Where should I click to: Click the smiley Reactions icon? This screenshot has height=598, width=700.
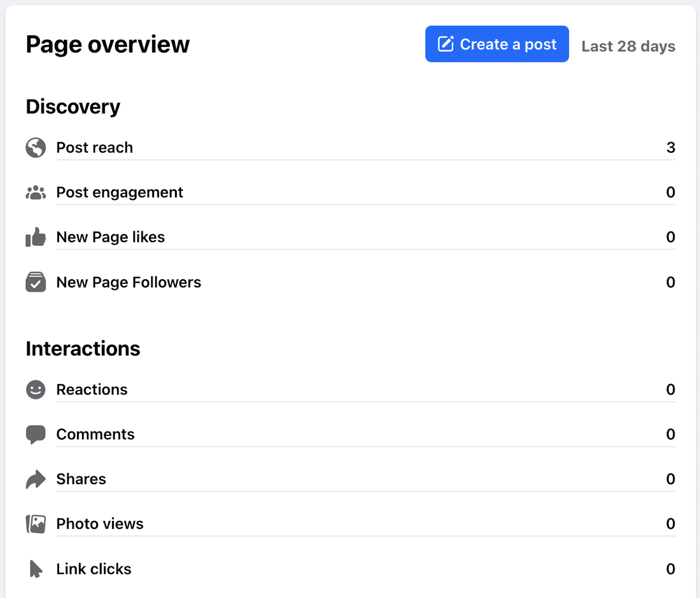pos(35,390)
